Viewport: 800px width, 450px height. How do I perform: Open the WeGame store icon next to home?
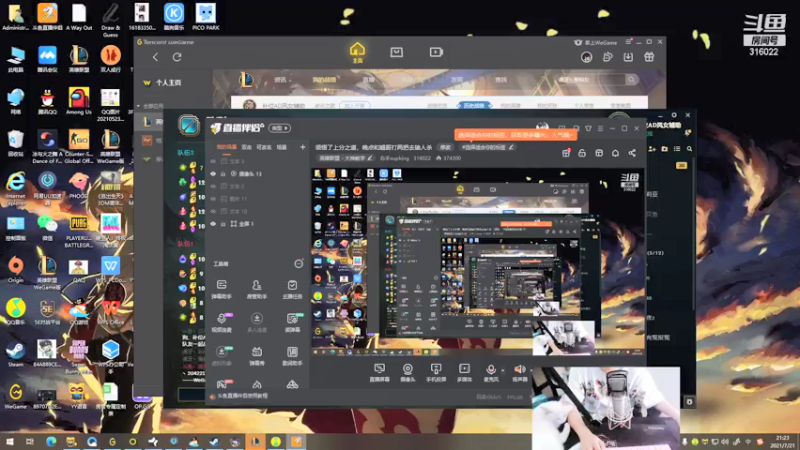(x=396, y=52)
